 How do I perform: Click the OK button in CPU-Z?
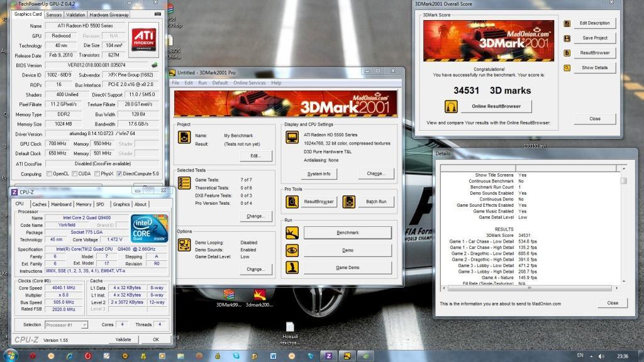156,340
